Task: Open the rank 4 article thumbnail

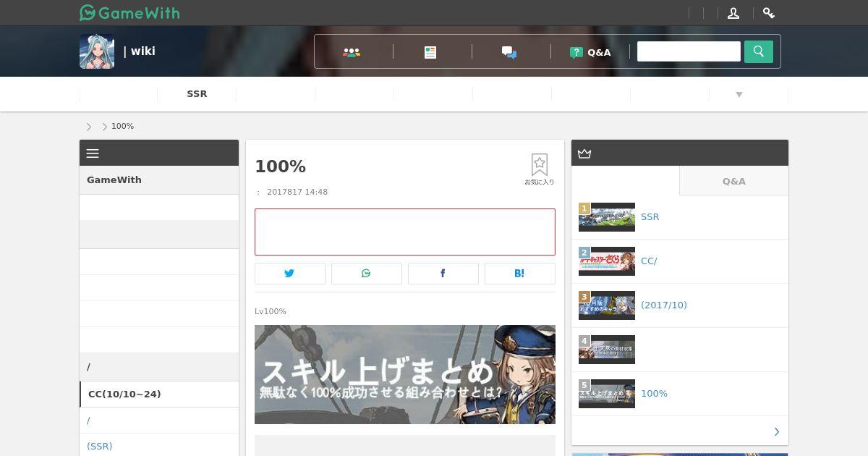Action: click(607, 350)
